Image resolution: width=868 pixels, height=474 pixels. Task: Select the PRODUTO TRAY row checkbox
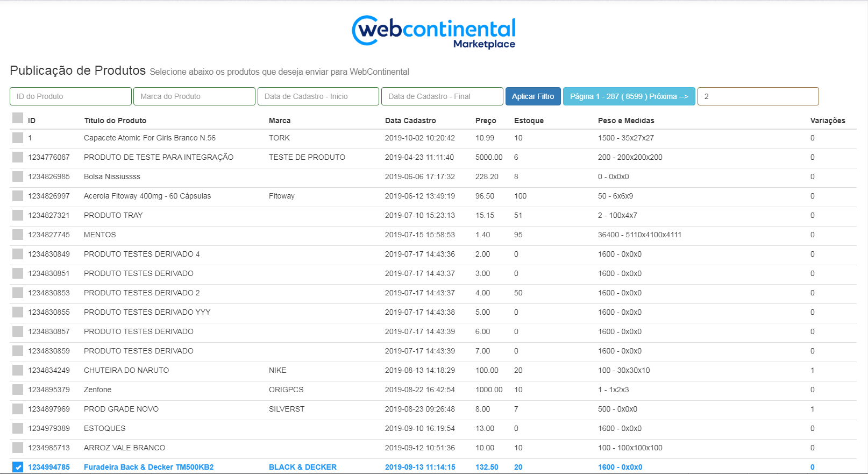click(18, 215)
